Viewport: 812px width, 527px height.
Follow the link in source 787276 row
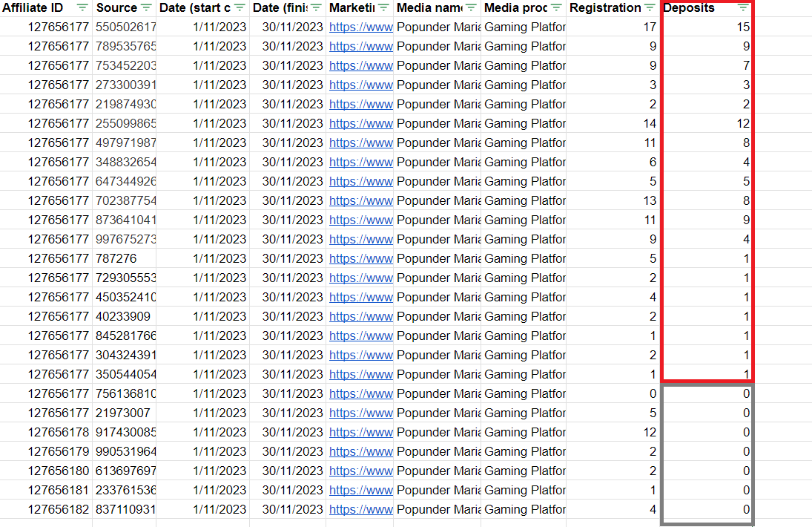360,258
